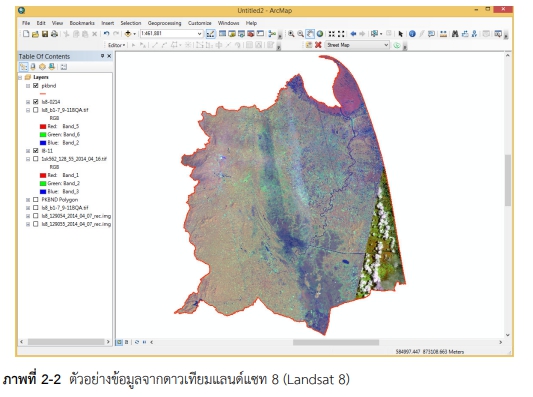Screen dimensions: 533x397
Task: Enable the PKBND Polygon layer checkbox
Action: pyautogui.click(x=36, y=200)
